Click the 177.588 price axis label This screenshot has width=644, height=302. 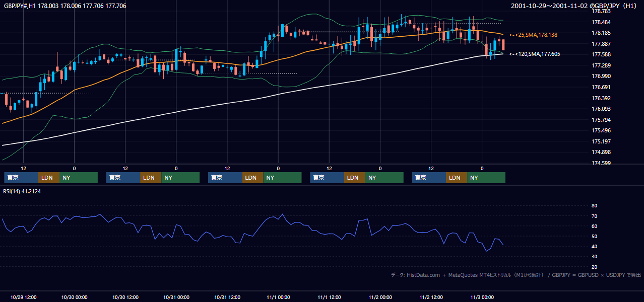[x=601, y=54]
